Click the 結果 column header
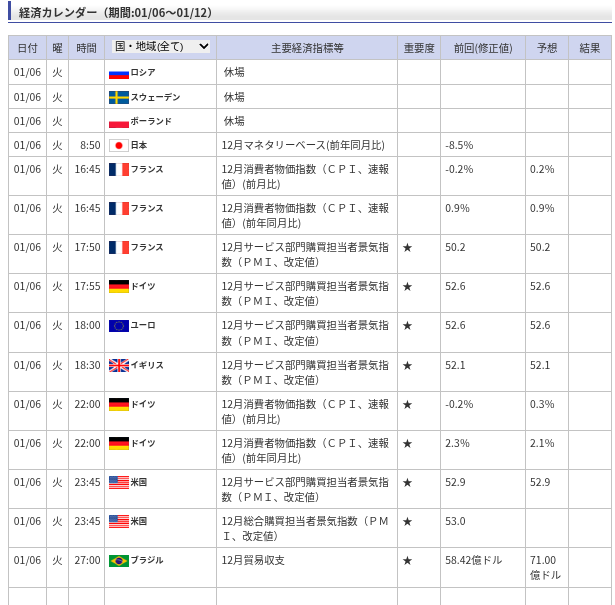Image resolution: width=615 pixels, height=605 pixels. click(x=589, y=48)
